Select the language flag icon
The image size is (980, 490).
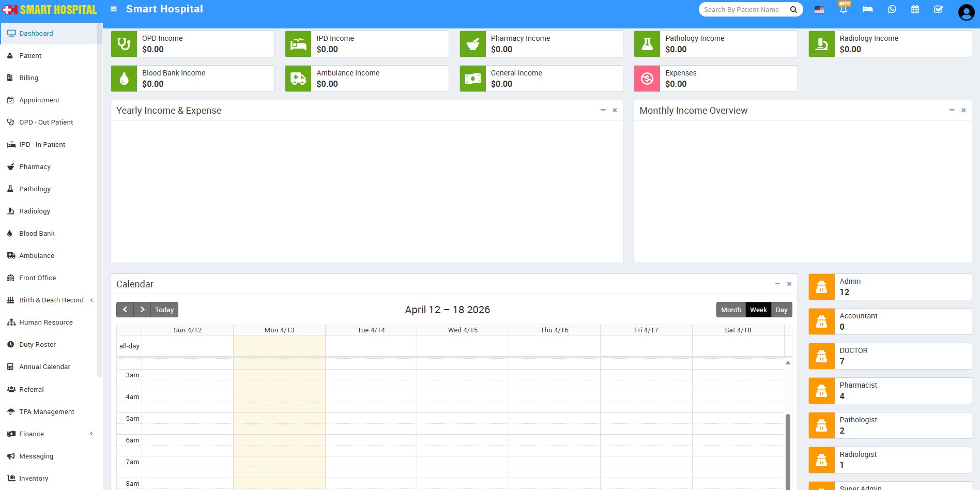(819, 9)
